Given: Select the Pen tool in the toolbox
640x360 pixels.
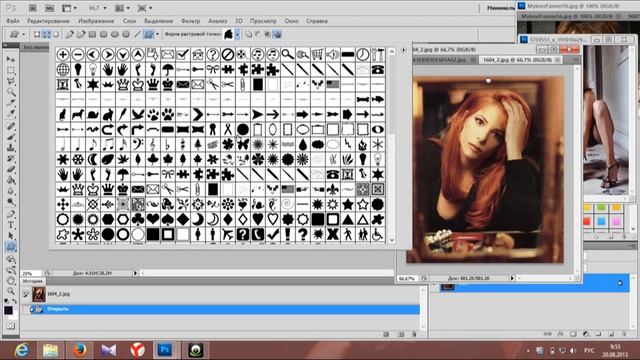Looking at the screenshot, I should click(11, 214).
